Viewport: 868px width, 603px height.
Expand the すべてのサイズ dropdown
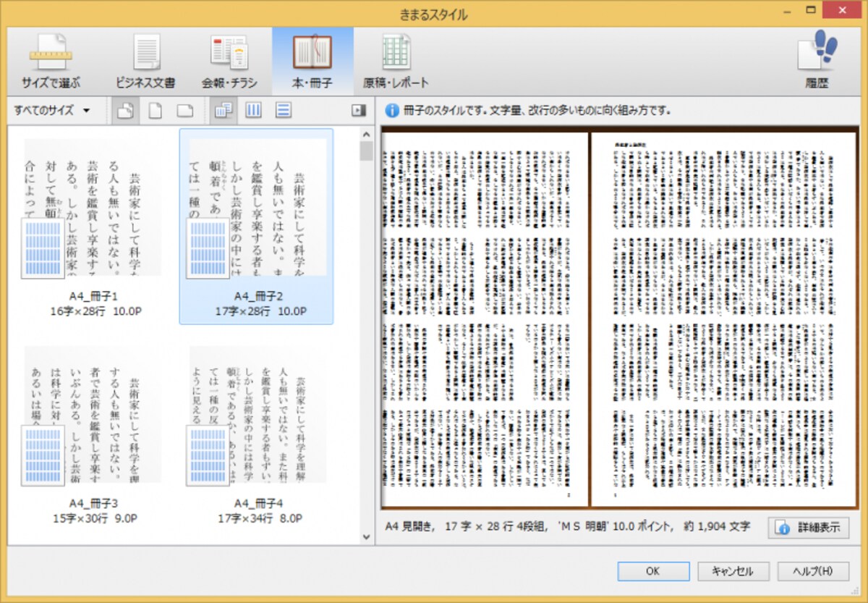pos(52,111)
